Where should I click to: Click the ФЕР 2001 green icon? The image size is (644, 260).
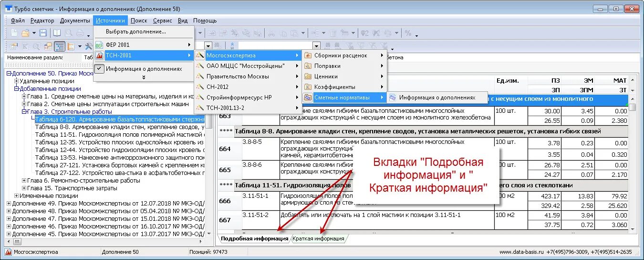(99, 45)
